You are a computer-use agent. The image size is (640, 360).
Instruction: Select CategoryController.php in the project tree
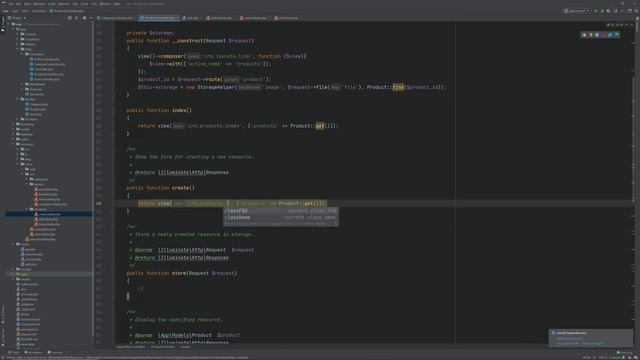pos(47,64)
